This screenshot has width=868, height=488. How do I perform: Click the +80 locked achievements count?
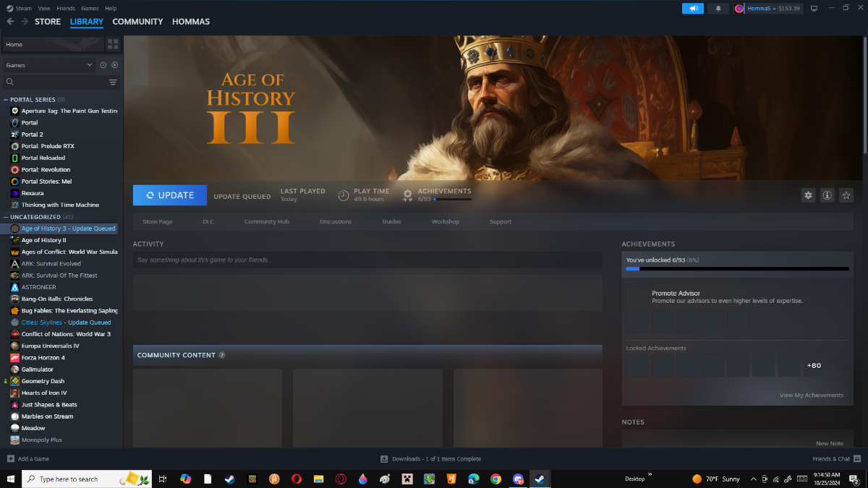pos(814,366)
